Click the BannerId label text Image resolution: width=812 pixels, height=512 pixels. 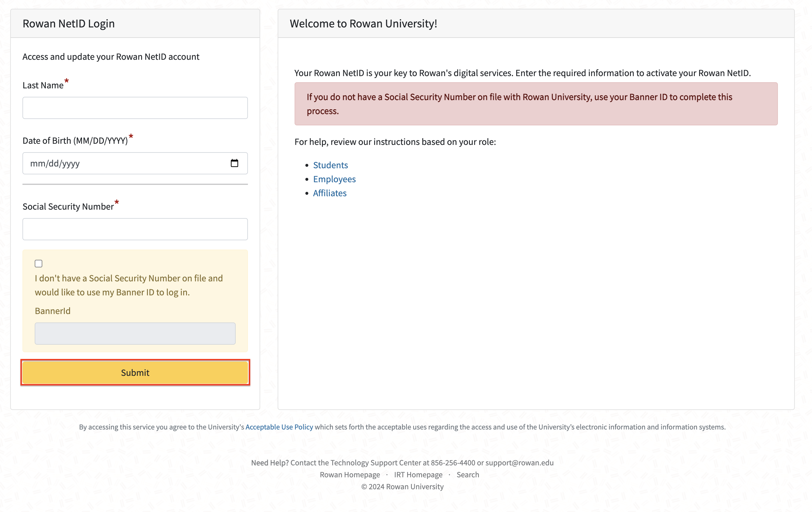coord(52,311)
